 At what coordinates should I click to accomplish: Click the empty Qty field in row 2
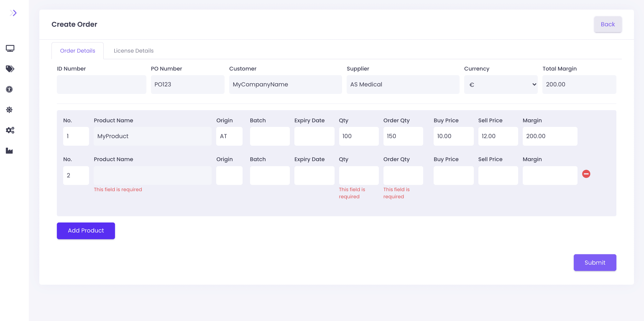359,176
